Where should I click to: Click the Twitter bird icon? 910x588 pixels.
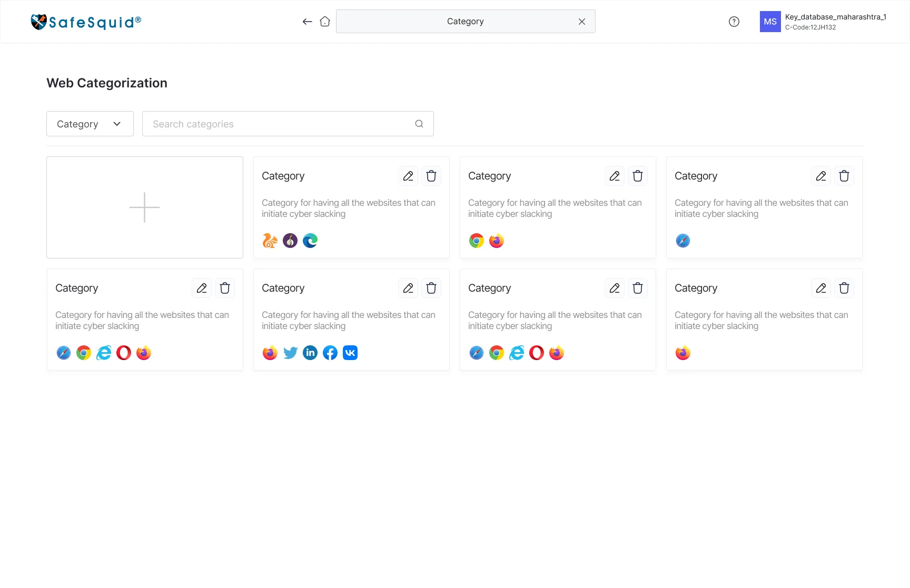click(x=290, y=353)
